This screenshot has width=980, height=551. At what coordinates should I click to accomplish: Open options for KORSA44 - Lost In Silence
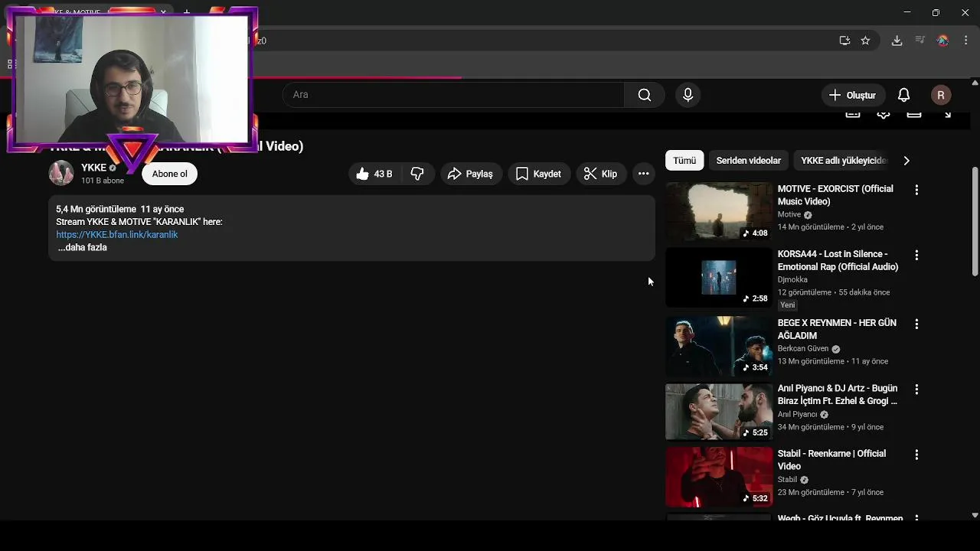(916, 255)
